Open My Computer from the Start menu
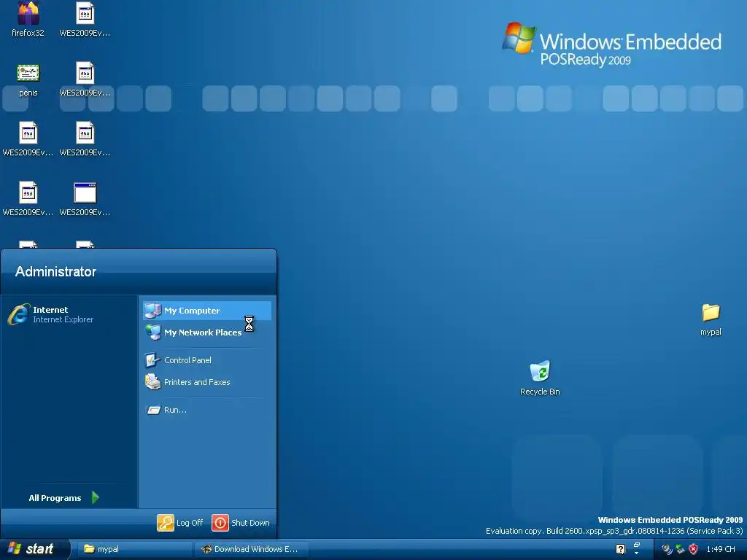 pyautogui.click(x=206, y=311)
